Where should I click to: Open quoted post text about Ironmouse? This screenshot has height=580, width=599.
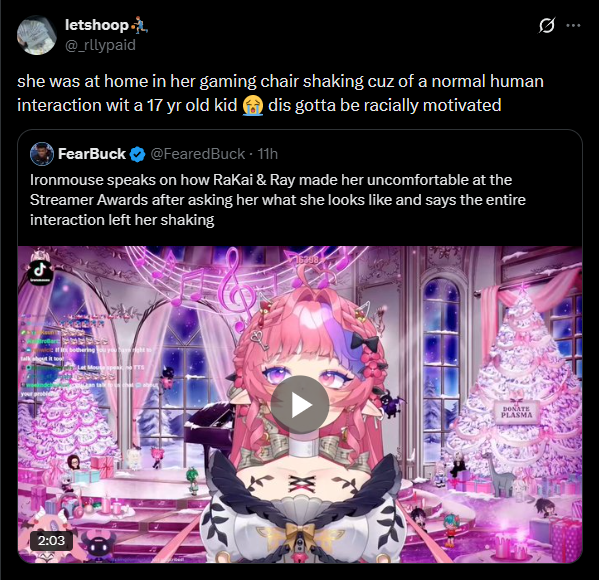[x=278, y=200]
